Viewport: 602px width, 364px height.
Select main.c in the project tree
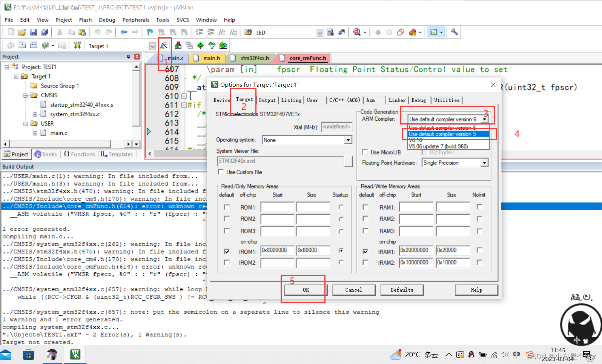tap(59, 133)
